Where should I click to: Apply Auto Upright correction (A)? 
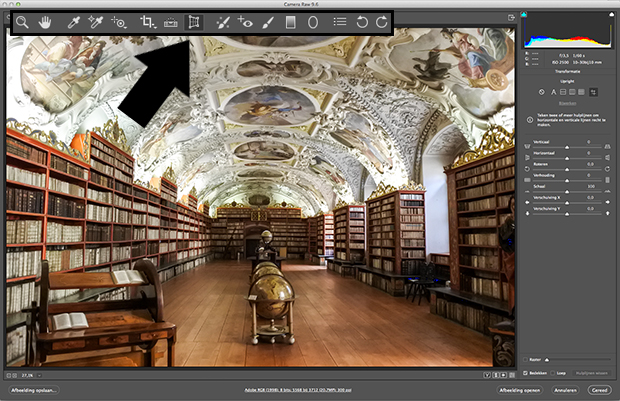point(553,92)
